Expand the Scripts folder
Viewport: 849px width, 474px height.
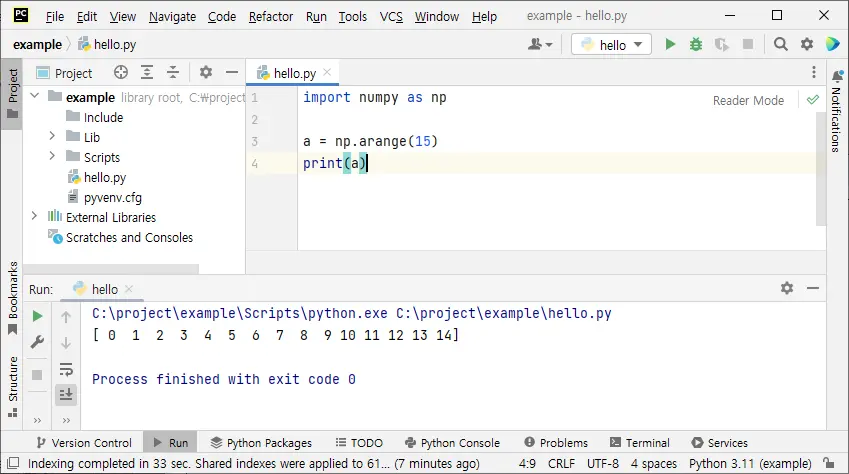point(52,156)
